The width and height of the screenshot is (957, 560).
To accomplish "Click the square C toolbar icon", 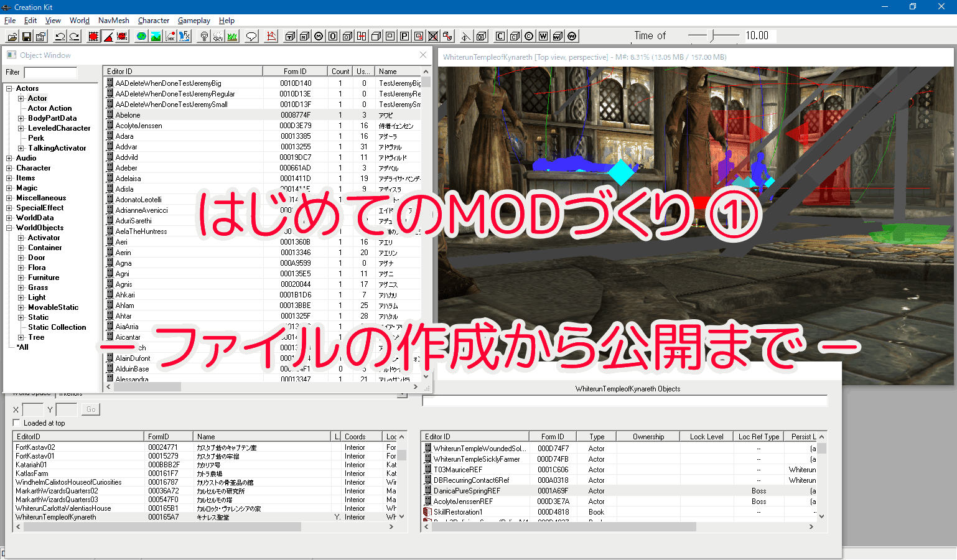I will click(x=500, y=36).
